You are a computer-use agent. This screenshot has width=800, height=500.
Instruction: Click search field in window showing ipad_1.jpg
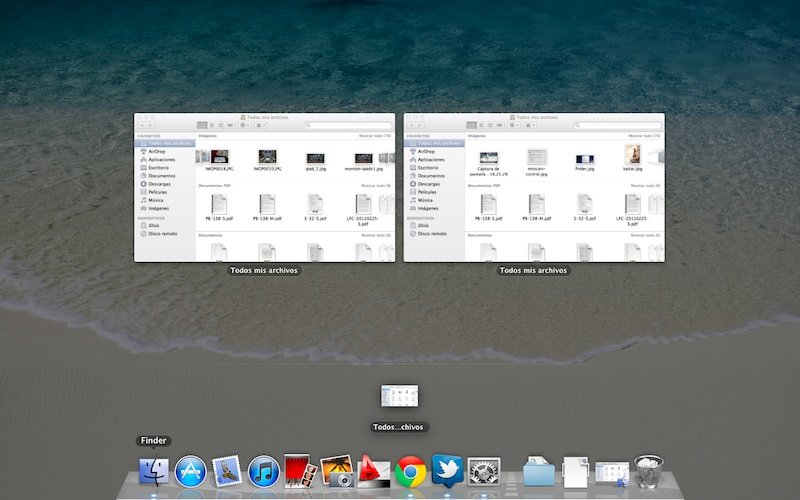pyautogui.click(x=346, y=125)
